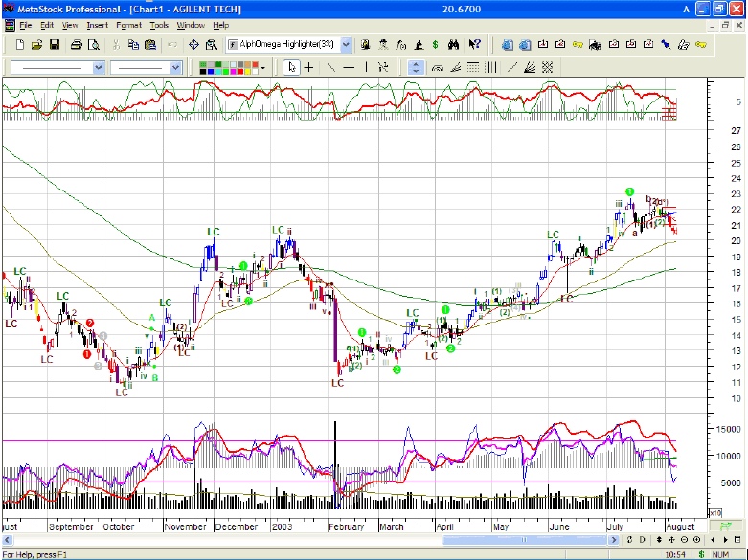Open the Help menu
Viewport: 748px width, 560px height.
tap(221, 25)
